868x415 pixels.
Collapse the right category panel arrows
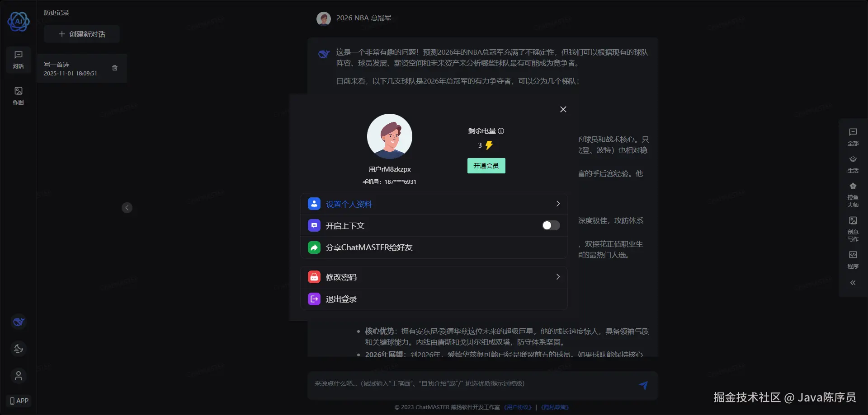coord(853,283)
